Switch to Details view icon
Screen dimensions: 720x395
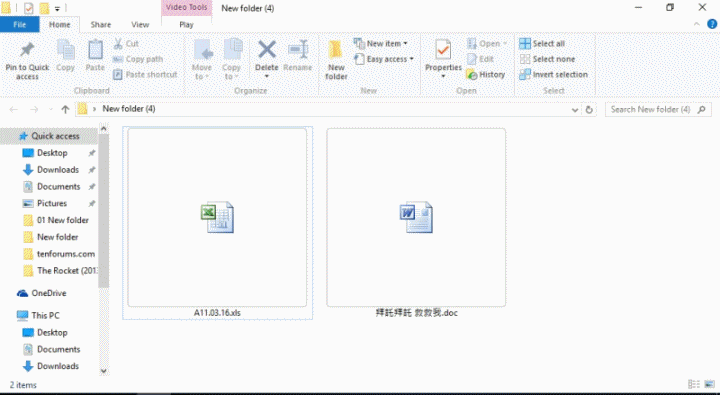(x=693, y=384)
